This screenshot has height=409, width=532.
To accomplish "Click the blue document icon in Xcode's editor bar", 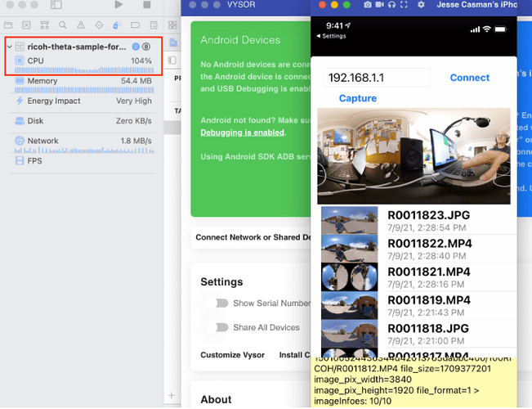I will coord(173,43).
